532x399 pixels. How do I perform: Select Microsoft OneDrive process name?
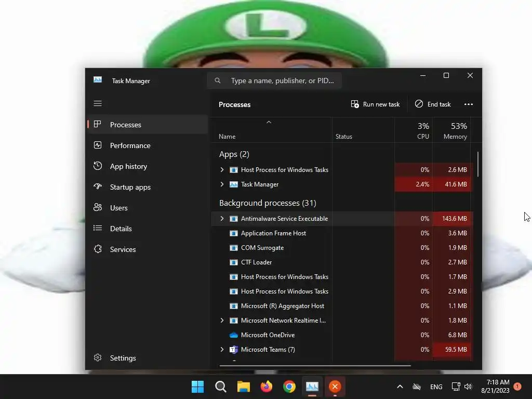click(x=268, y=335)
